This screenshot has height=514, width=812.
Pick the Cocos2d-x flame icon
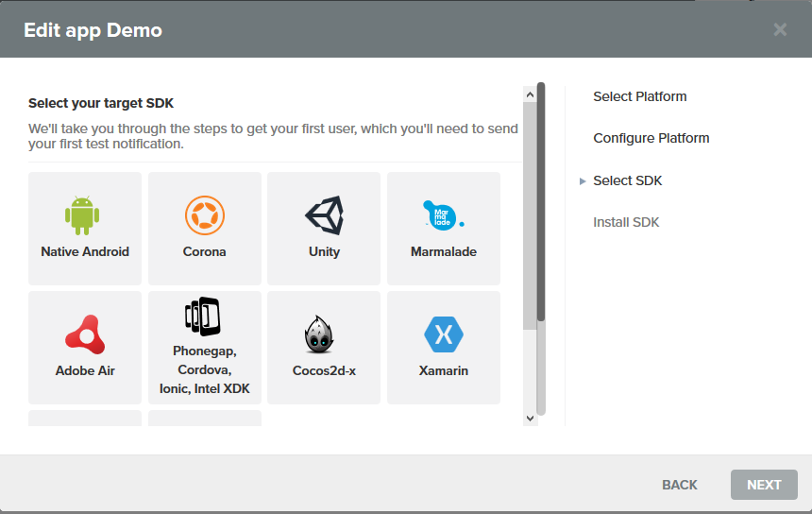pyautogui.click(x=324, y=334)
